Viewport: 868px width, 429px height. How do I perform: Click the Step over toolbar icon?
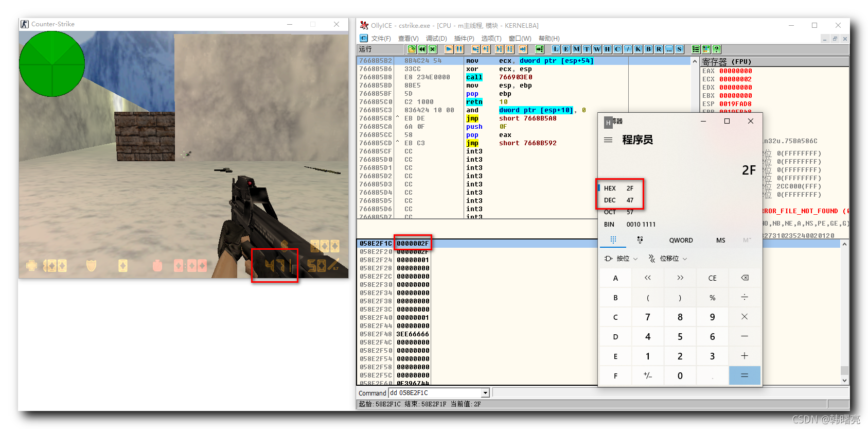(x=486, y=49)
